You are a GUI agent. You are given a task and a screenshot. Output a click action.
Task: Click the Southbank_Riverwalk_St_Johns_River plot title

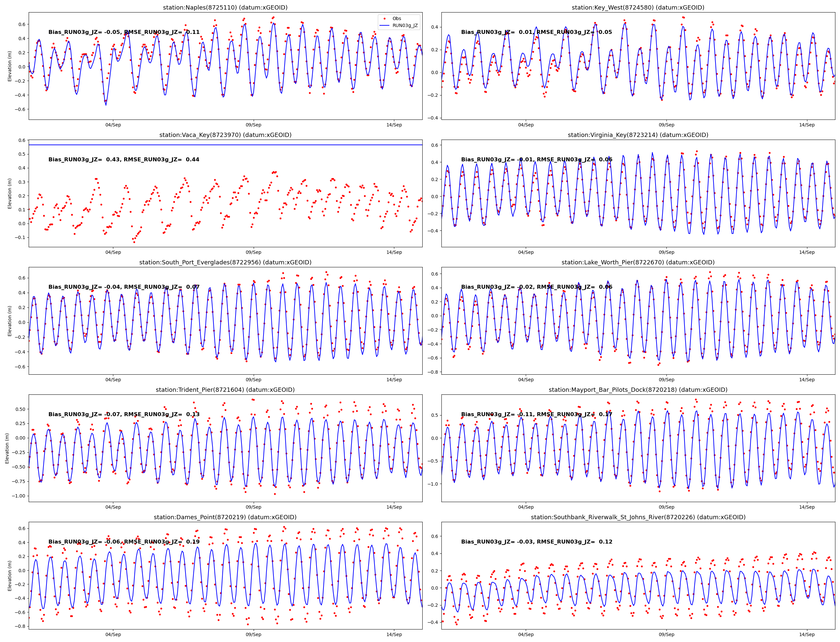pos(638,518)
